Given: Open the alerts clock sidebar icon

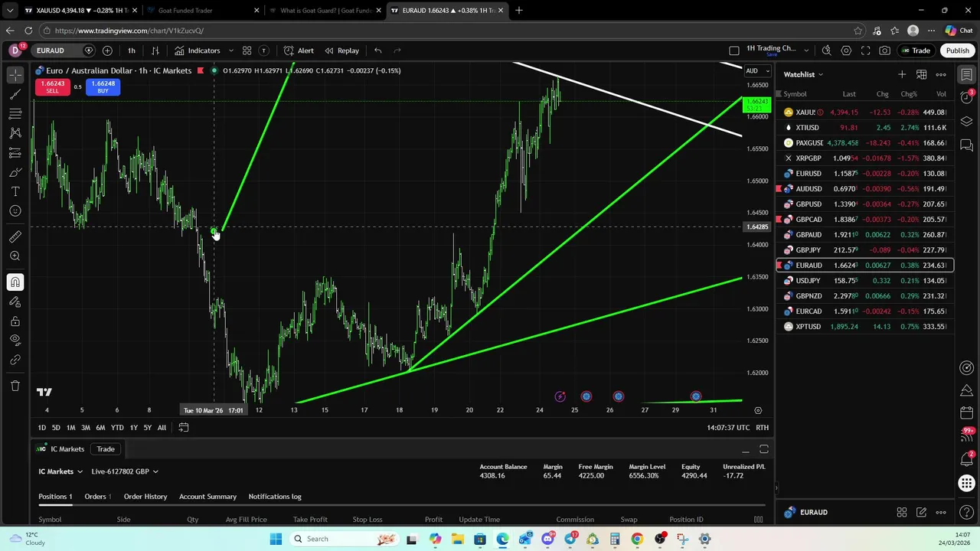Looking at the screenshot, I should tap(967, 97).
